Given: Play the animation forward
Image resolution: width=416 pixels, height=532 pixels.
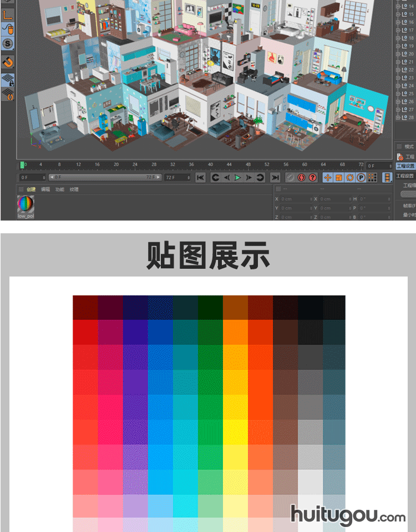Looking at the screenshot, I should click(x=238, y=177).
